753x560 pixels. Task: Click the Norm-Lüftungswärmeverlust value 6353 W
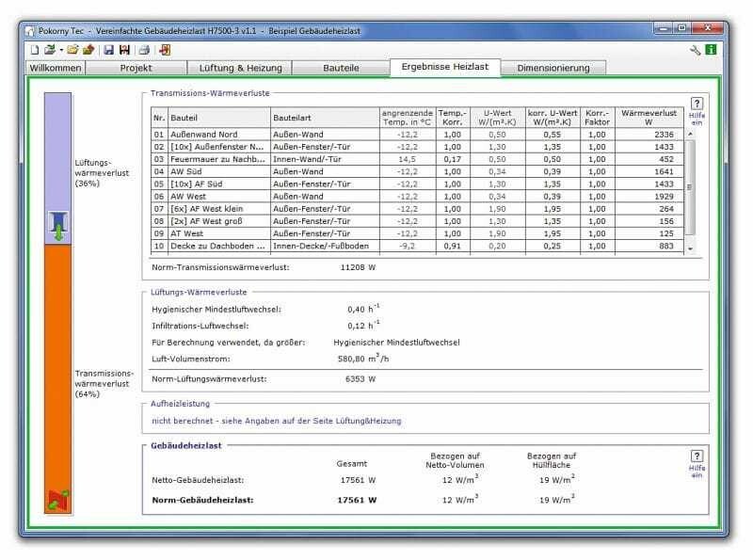(360, 379)
